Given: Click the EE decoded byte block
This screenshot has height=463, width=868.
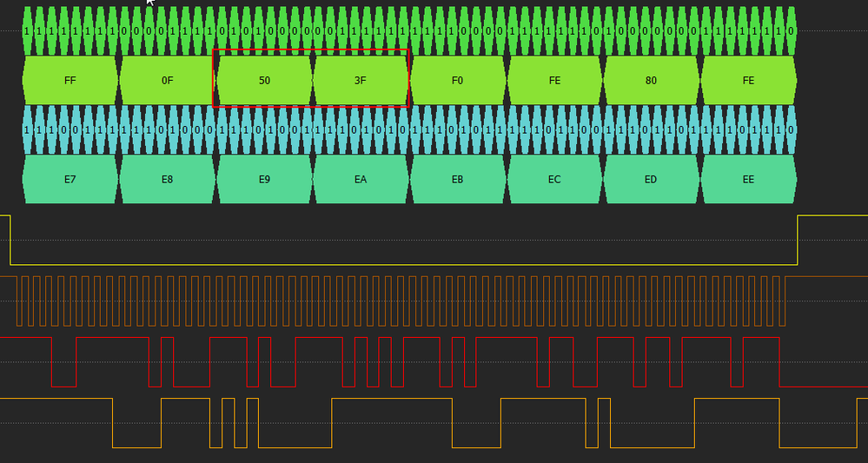Looking at the screenshot, I should point(748,179).
